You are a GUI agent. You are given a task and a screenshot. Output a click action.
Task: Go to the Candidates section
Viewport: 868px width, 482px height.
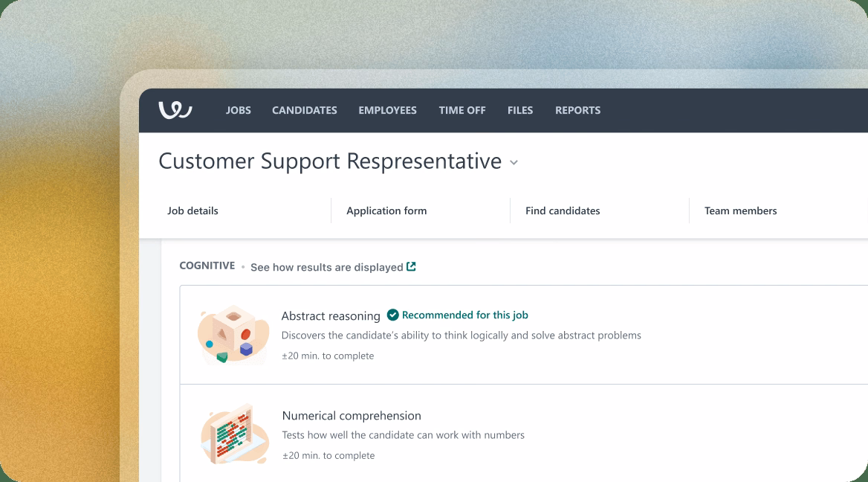[x=305, y=110]
